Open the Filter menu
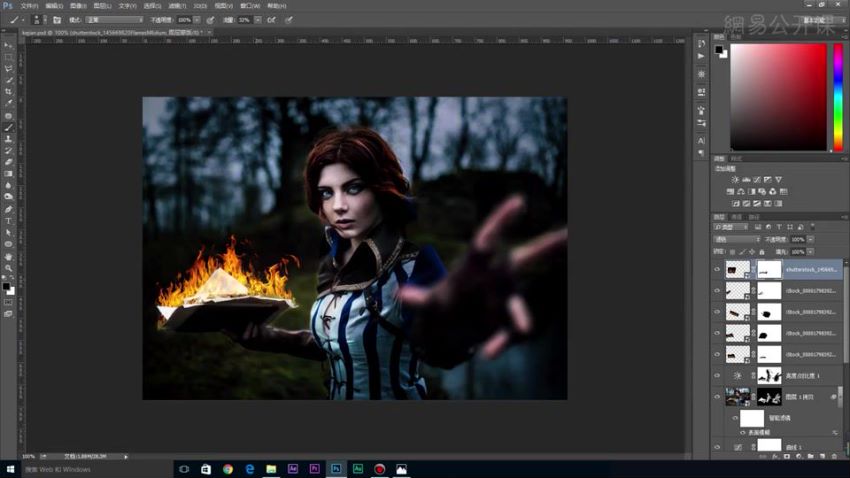 point(177,6)
